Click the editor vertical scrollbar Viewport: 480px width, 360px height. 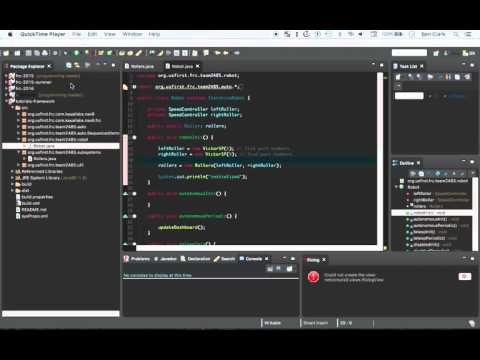[x=380, y=158]
